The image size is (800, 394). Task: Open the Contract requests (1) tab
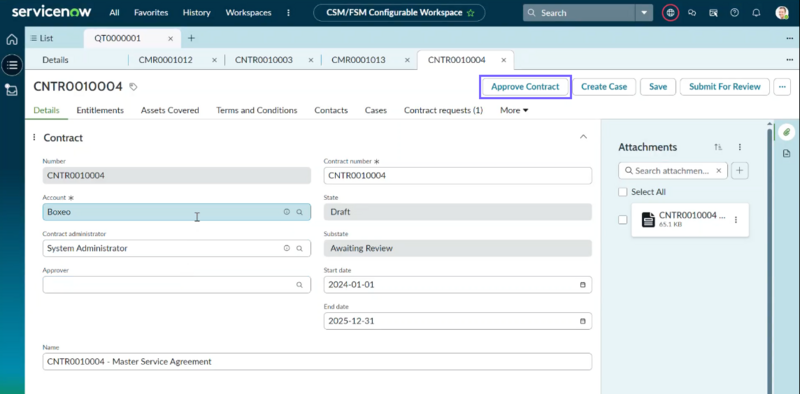pos(443,110)
